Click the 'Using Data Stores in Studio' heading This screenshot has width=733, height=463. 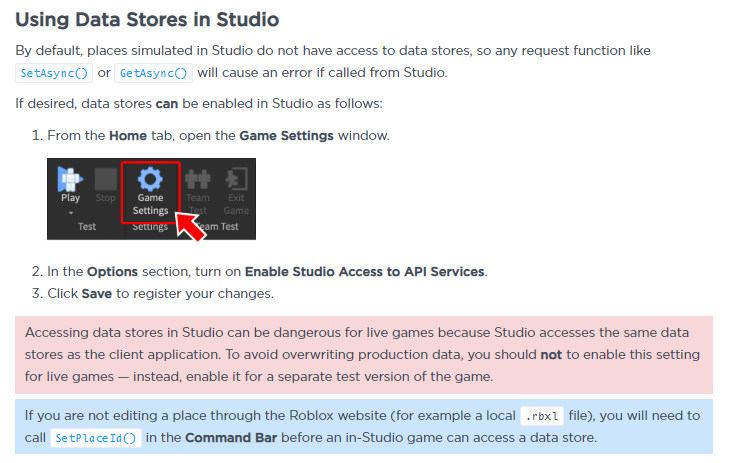pyautogui.click(x=147, y=19)
